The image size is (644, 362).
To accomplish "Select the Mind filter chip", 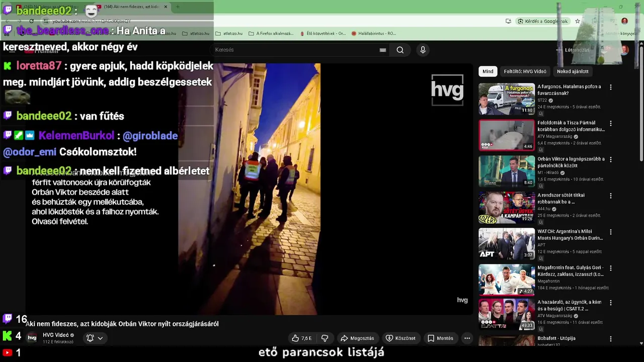I will coord(488,71).
